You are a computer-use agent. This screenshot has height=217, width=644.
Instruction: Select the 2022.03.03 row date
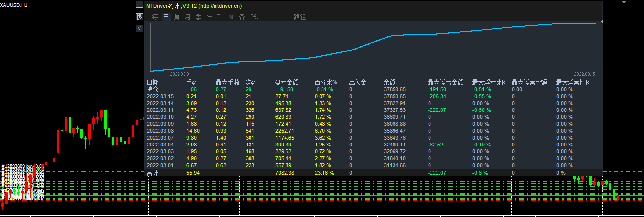pyautogui.click(x=160, y=152)
